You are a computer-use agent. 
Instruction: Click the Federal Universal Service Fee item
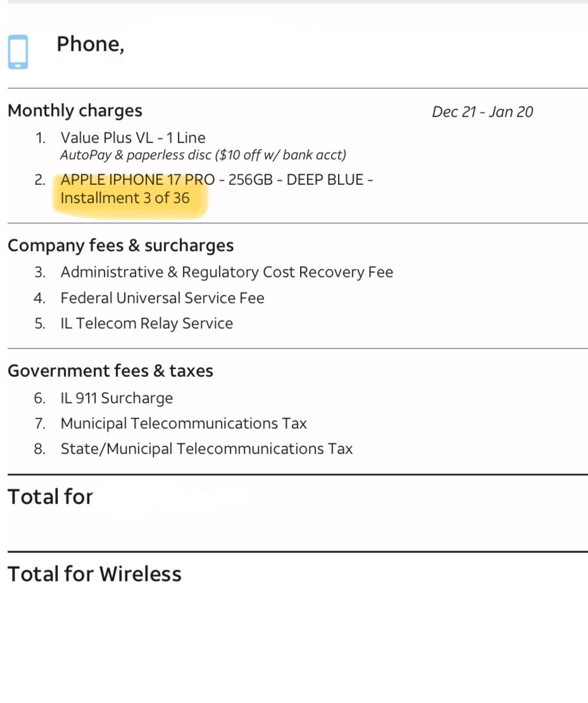click(x=162, y=298)
